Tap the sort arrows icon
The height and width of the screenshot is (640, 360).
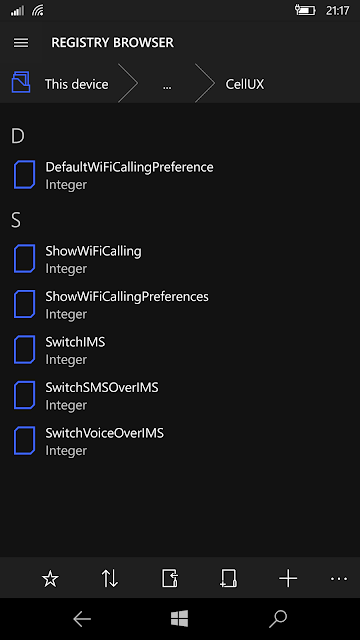click(110, 578)
